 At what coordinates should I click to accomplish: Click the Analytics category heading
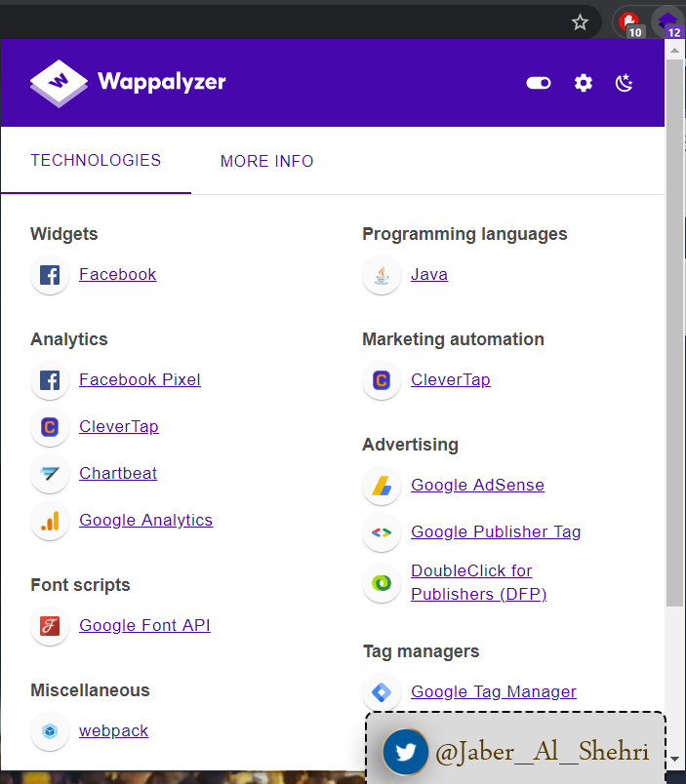[69, 339]
